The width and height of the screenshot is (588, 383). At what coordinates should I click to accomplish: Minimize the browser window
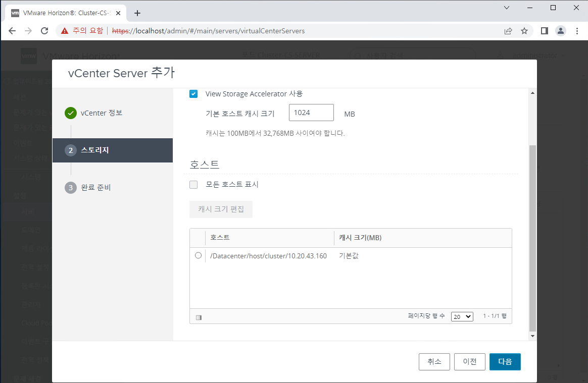click(x=529, y=8)
